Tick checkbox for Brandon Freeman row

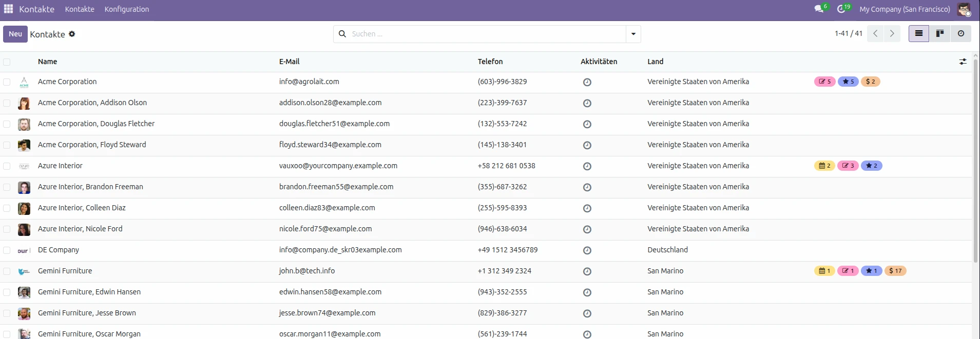7,187
